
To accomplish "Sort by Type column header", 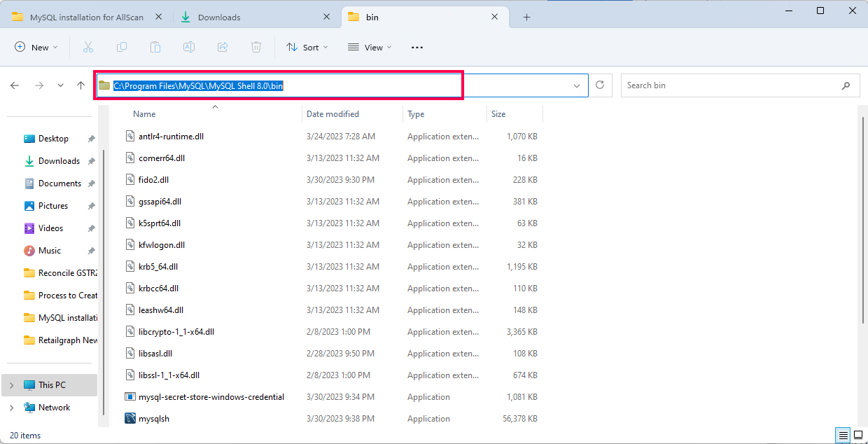I will (x=416, y=114).
